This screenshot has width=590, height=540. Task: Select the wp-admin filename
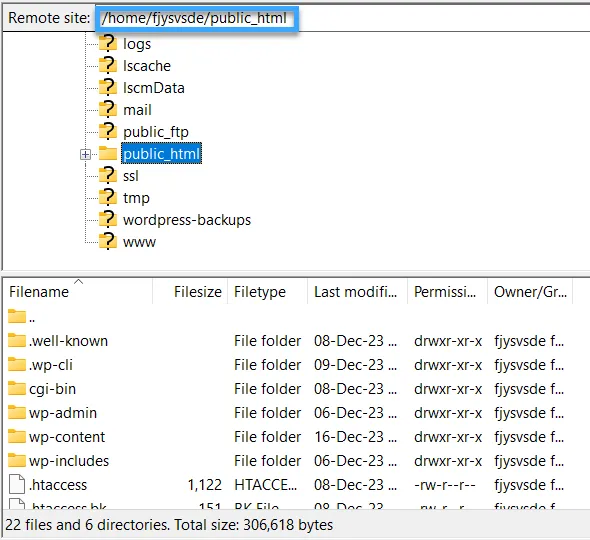point(63,413)
